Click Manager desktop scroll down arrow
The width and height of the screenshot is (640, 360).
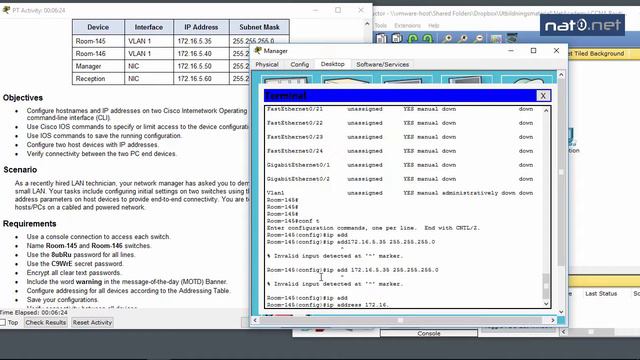click(x=561, y=312)
